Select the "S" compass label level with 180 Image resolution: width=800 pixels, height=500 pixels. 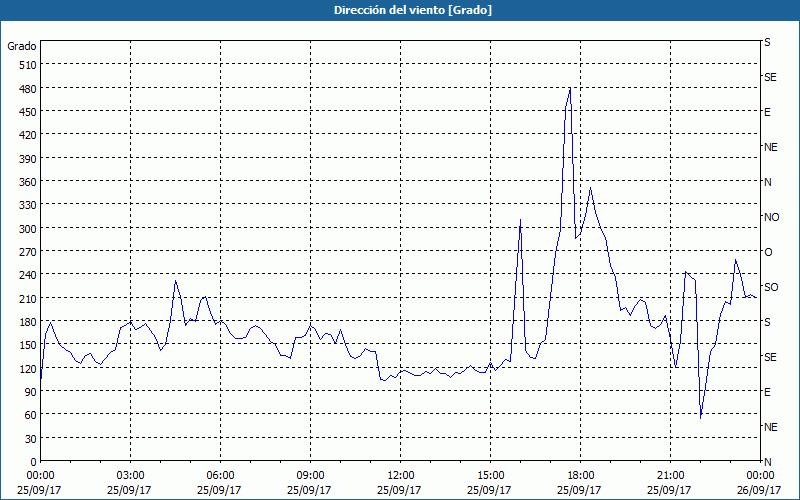767,322
